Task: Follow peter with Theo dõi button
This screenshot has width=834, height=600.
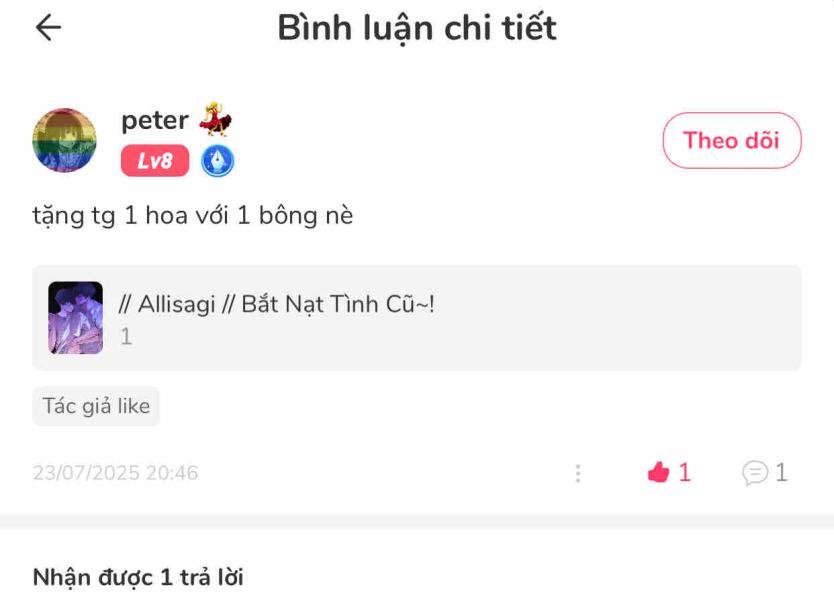Action: point(732,140)
